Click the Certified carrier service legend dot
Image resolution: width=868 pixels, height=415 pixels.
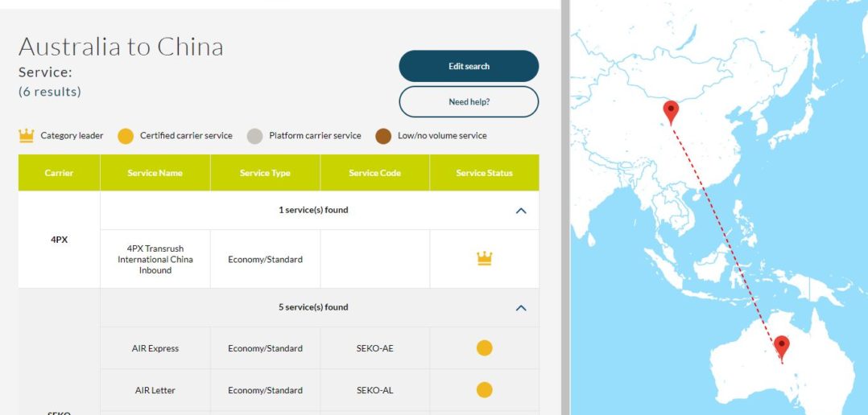(126, 135)
